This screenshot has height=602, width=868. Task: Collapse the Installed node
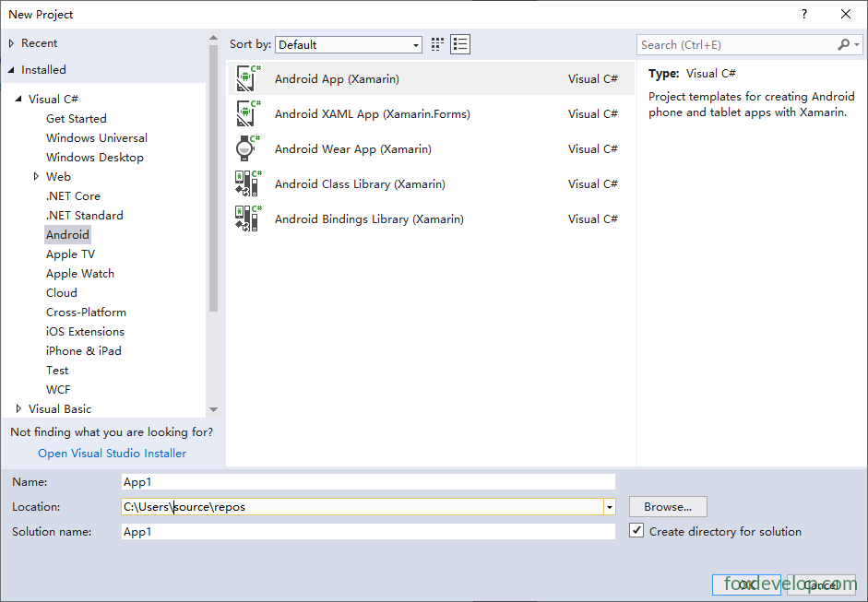click(11, 70)
